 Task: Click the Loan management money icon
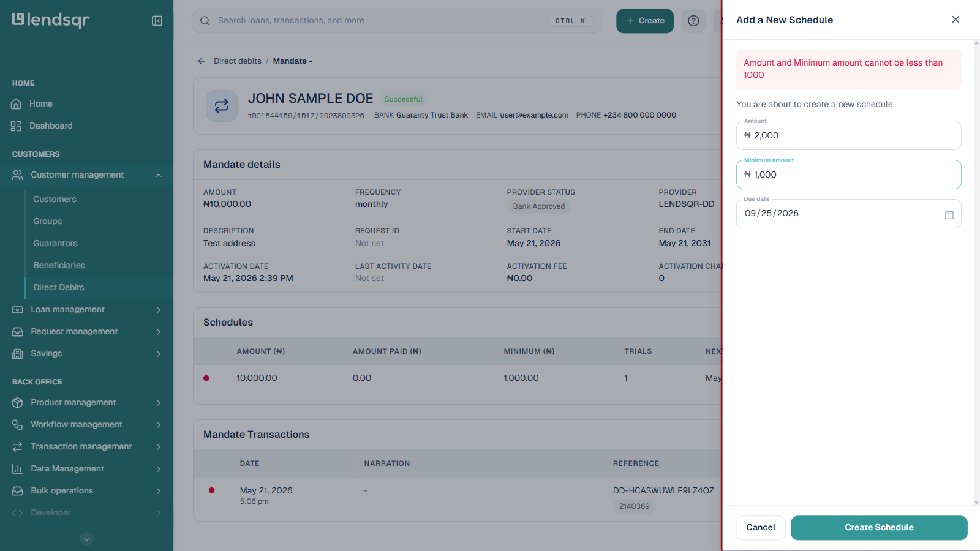coord(18,310)
